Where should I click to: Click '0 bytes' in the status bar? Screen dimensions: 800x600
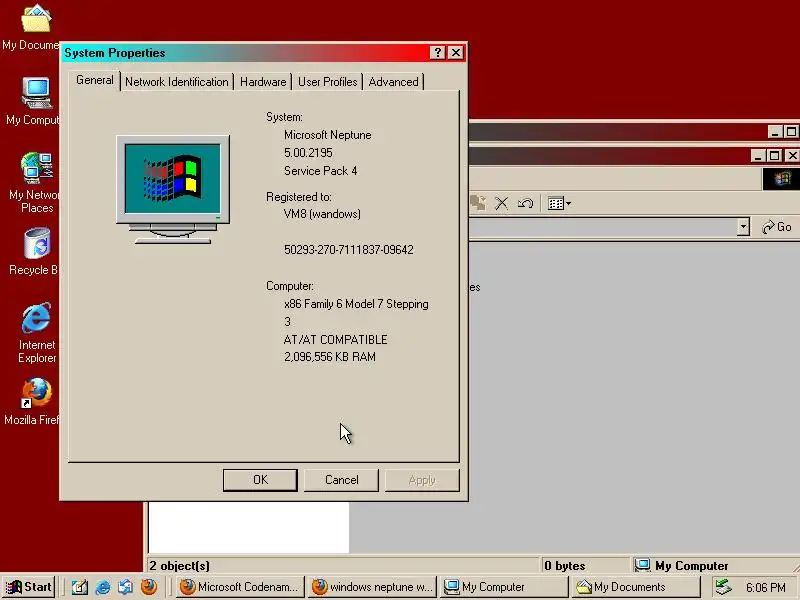tap(564, 566)
